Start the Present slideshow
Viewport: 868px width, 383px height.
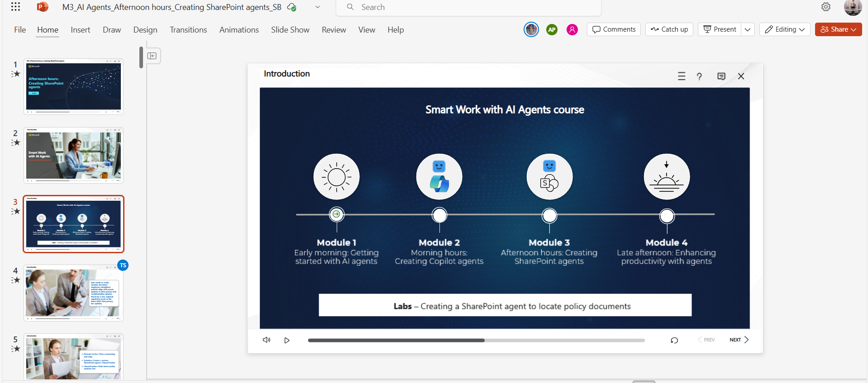(x=720, y=29)
